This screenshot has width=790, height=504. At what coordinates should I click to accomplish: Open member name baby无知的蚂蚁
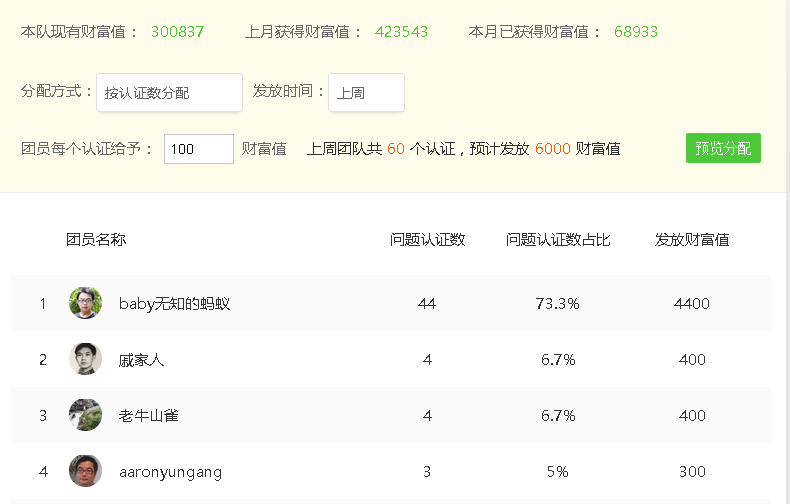[x=174, y=303]
